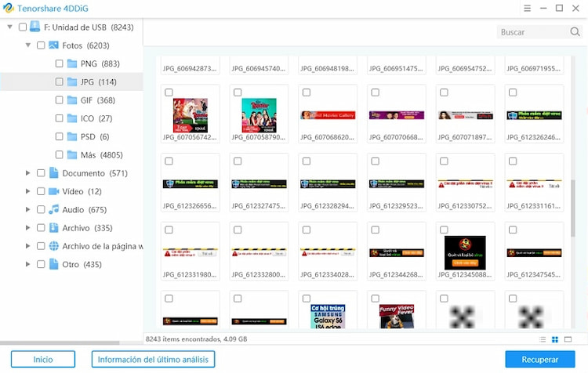Tick the PNG (883) checkbox
The width and height of the screenshot is (588, 373).
tap(60, 63)
